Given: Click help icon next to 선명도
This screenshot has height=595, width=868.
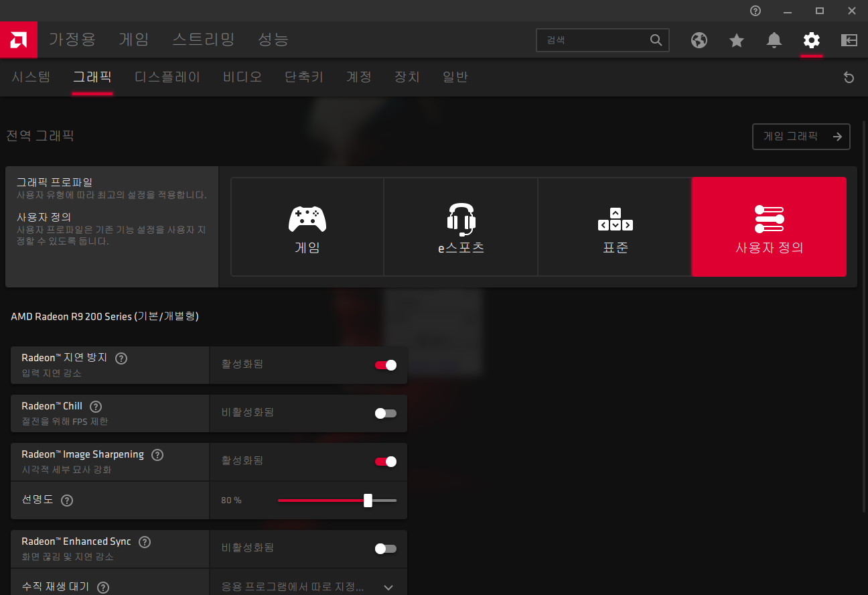Looking at the screenshot, I should click(67, 500).
